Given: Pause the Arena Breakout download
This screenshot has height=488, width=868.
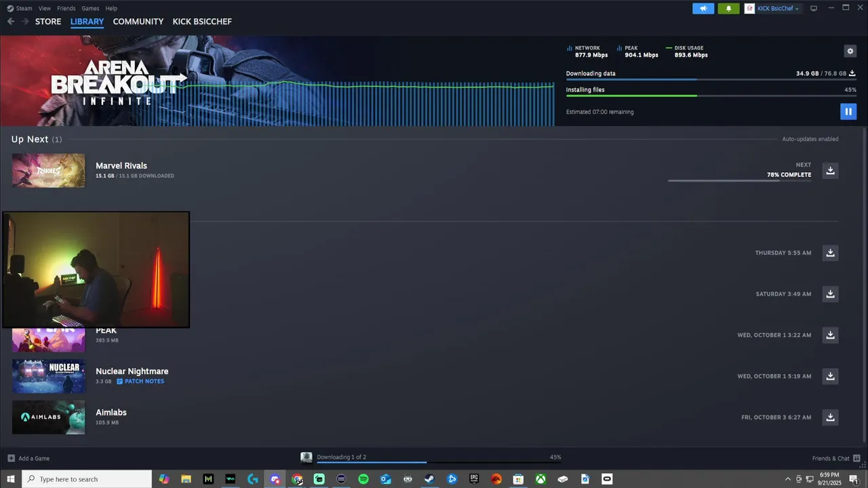Looking at the screenshot, I should [848, 112].
